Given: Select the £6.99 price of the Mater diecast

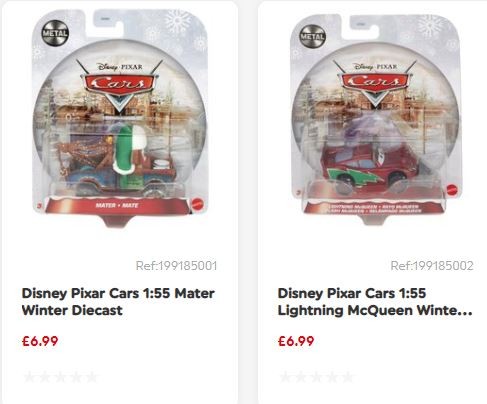Looking at the screenshot, I should [x=40, y=341].
